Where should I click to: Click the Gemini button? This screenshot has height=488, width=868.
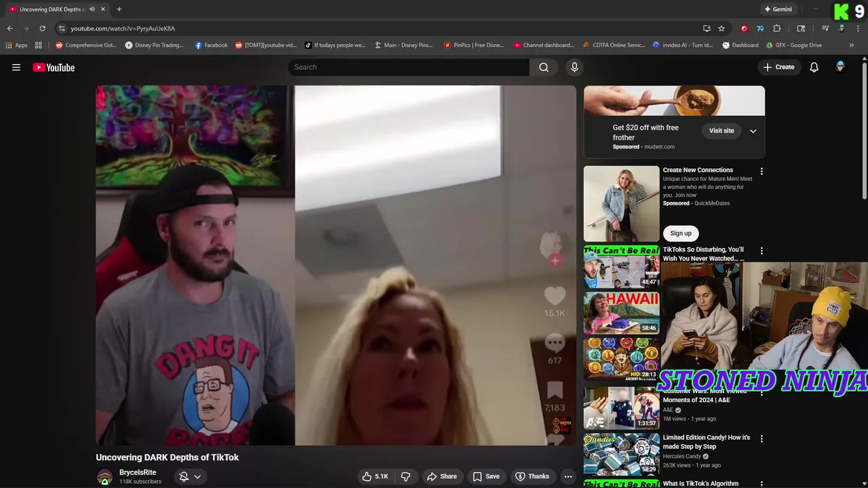(x=778, y=9)
